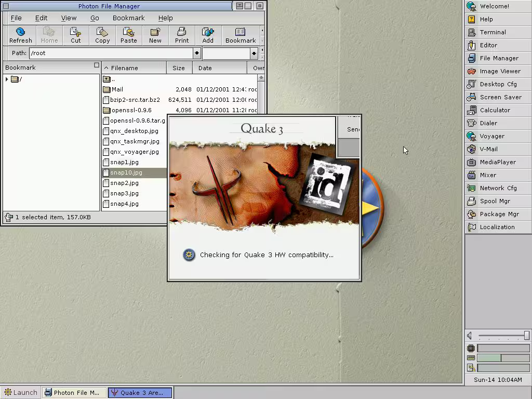Click the volume slider on shelf

click(503, 336)
